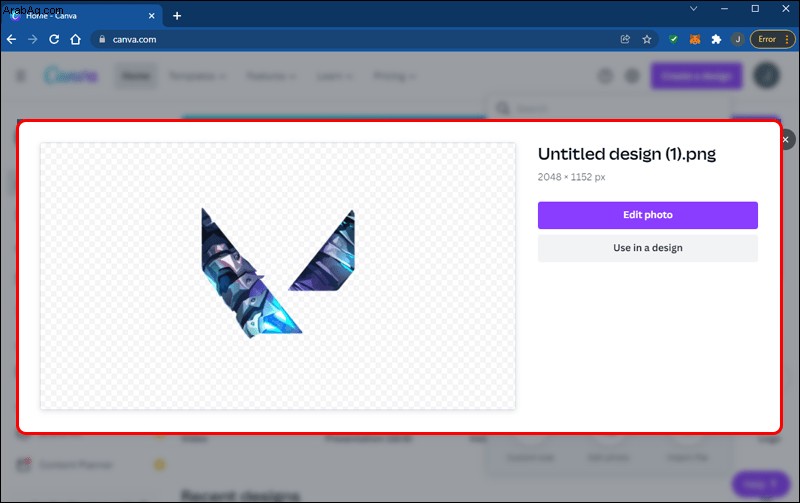Bookmark this page with the star icon
Screen dimensions: 800x503
(647, 39)
